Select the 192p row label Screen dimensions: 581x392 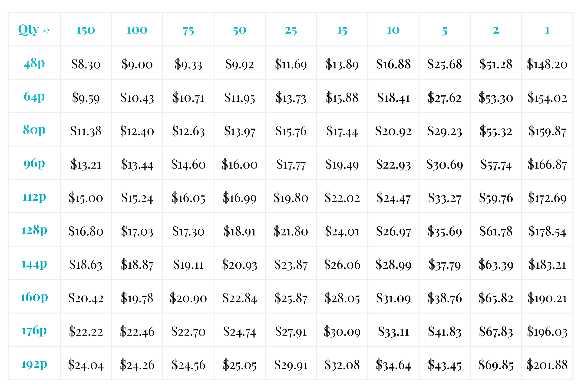click(x=34, y=364)
